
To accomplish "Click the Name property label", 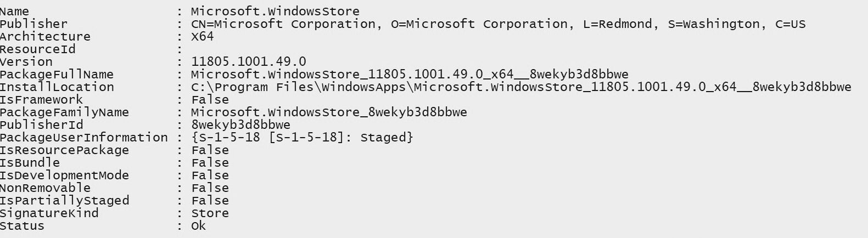I will [x=15, y=12].
